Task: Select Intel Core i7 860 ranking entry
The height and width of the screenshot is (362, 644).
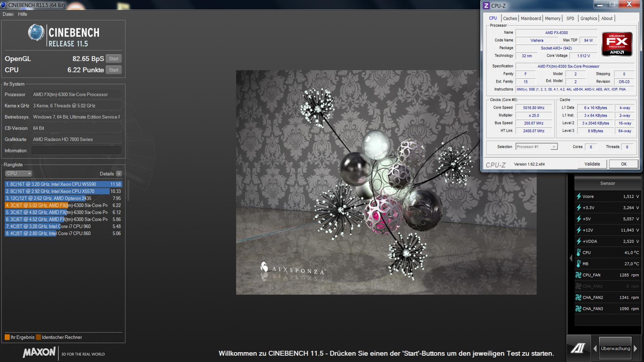Action: coord(63,234)
